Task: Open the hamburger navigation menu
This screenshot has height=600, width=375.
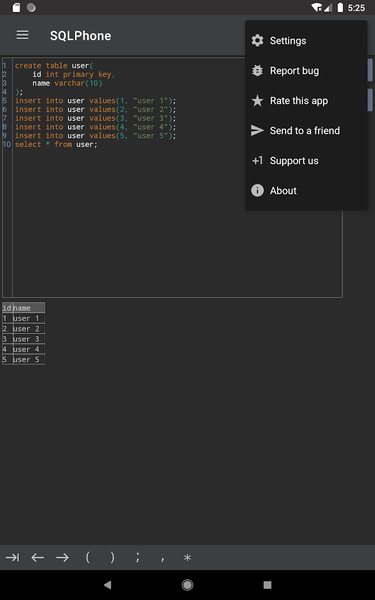Action: (x=23, y=35)
